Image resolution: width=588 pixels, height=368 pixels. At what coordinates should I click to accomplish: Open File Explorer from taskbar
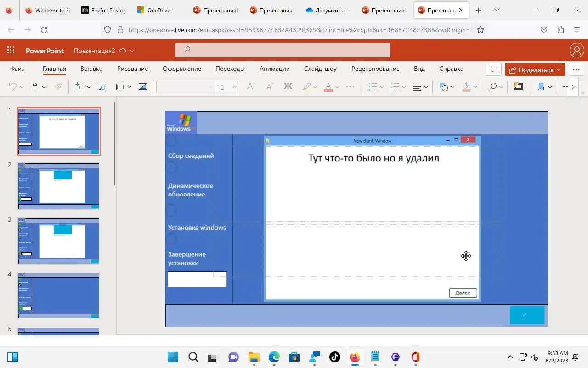[x=254, y=357]
